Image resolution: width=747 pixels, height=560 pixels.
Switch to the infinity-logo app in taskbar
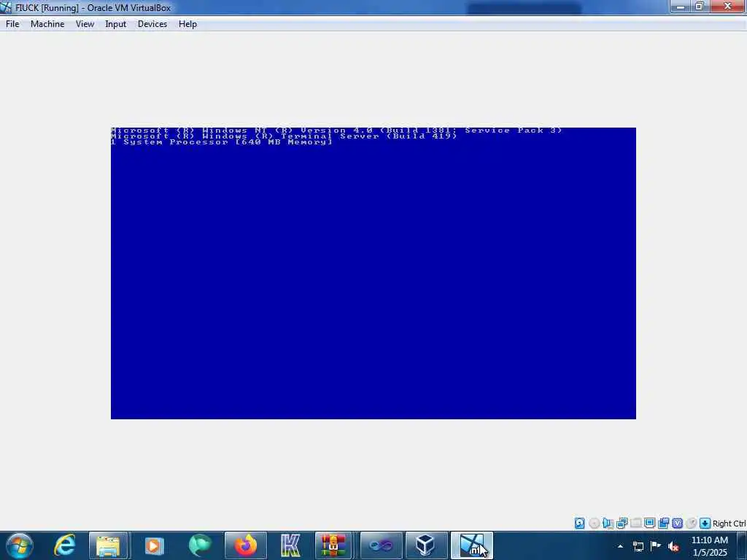(381, 545)
